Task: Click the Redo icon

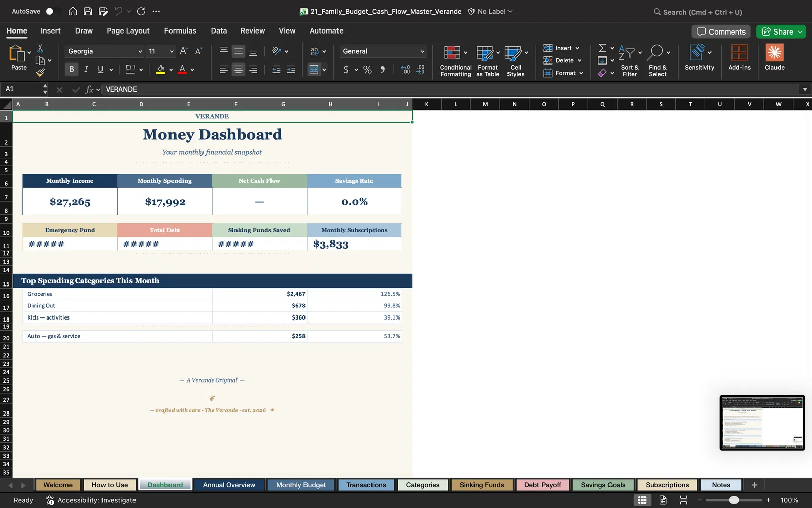Action: coord(141,11)
